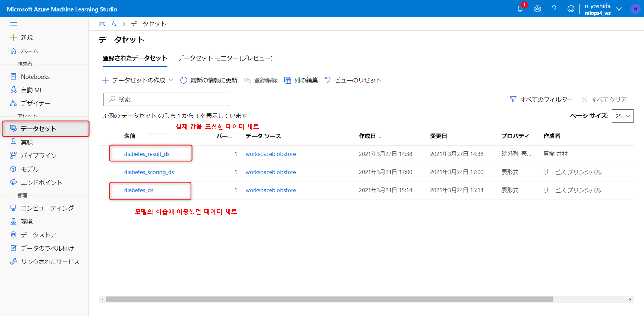Click the horizontal scrollbar at the bottom

pyautogui.click(x=329, y=299)
